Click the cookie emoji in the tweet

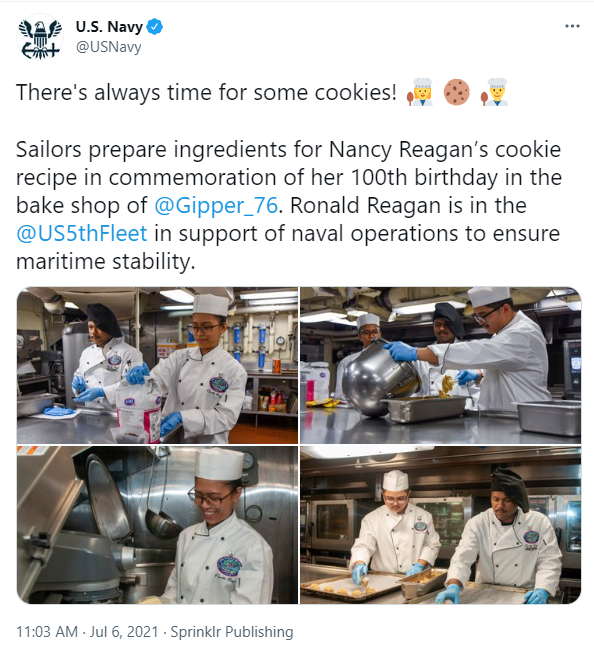tap(456, 92)
